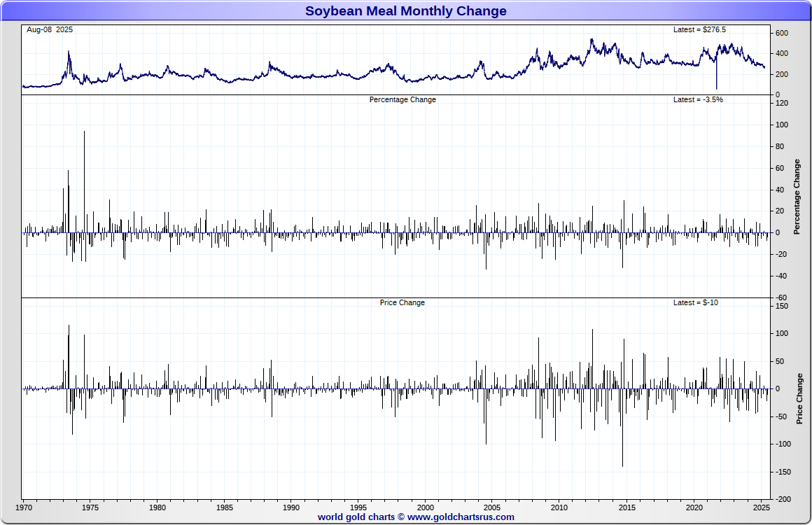This screenshot has width=812, height=525.
Task: Click the vertical 'Percentage Change' axis title
Action: [x=797, y=197]
